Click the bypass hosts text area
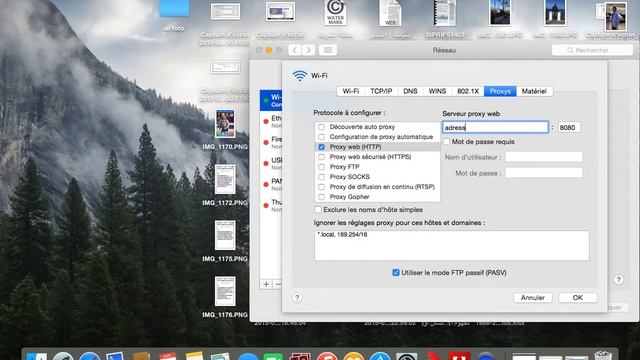640x360 pixels. click(451, 245)
